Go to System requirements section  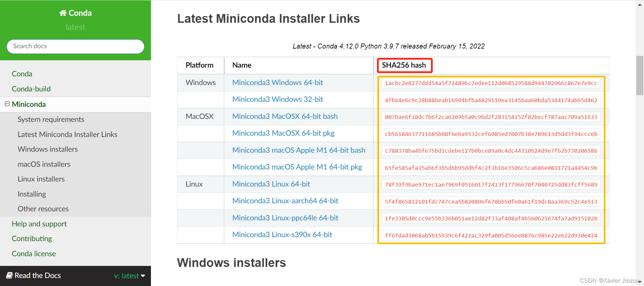pos(51,119)
